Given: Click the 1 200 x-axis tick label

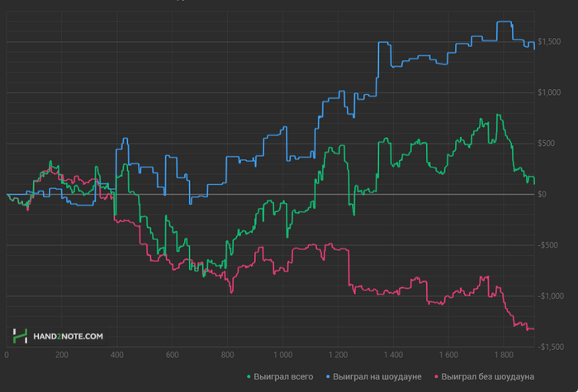Looking at the screenshot, I should [x=337, y=355].
